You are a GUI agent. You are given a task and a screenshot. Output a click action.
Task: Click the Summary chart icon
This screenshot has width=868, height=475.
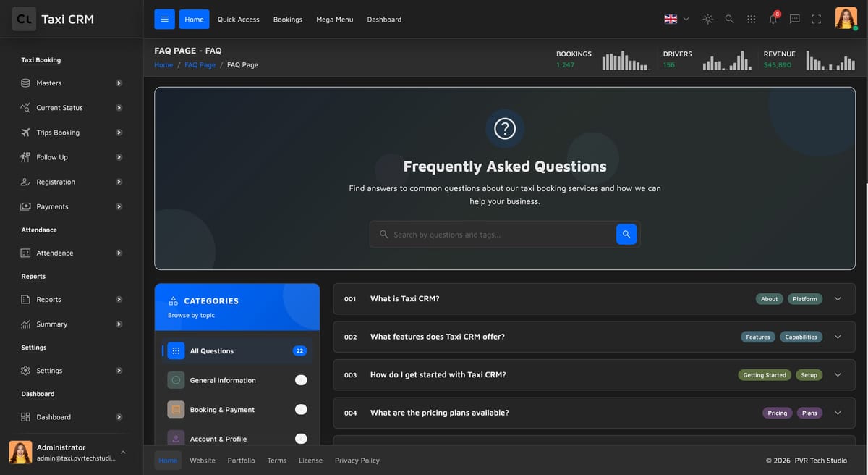point(25,324)
